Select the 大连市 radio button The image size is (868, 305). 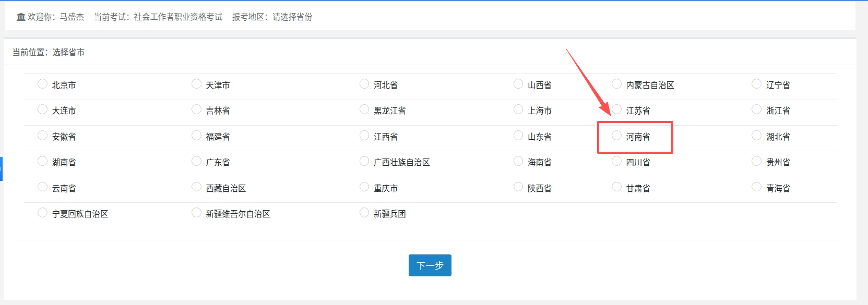click(x=43, y=109)
